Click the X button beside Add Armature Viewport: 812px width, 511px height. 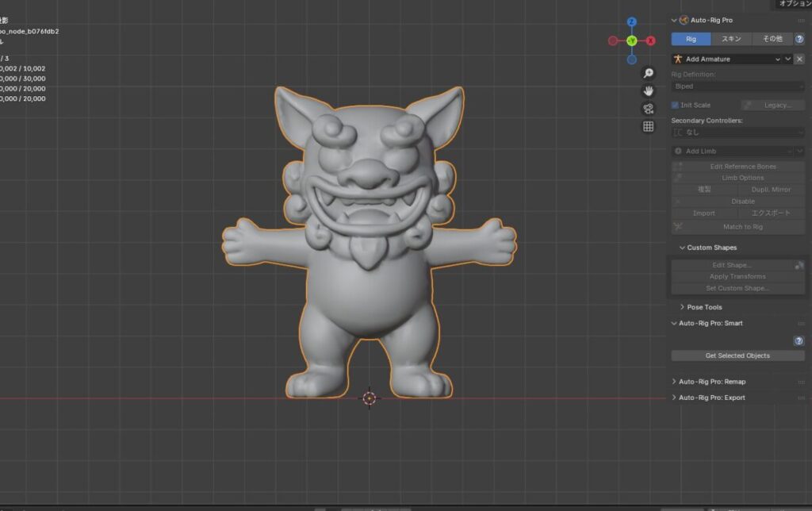click(799, 59)
